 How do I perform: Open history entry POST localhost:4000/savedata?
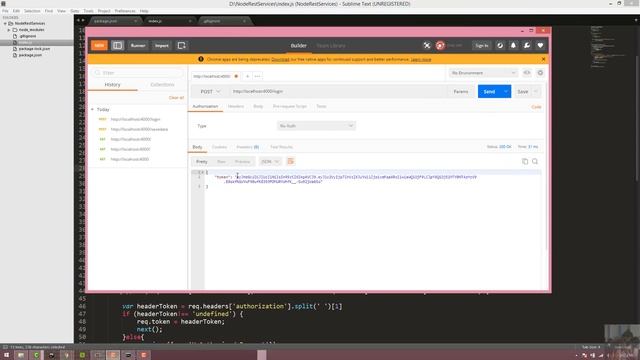pyautogui.click(x=139, y=129)
